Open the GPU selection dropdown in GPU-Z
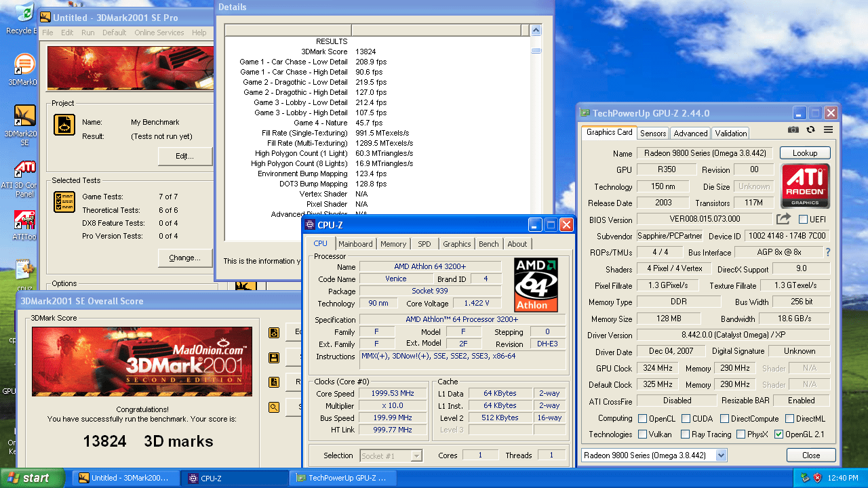This screenshot has width=868, height=488. (x=721, y=455)
